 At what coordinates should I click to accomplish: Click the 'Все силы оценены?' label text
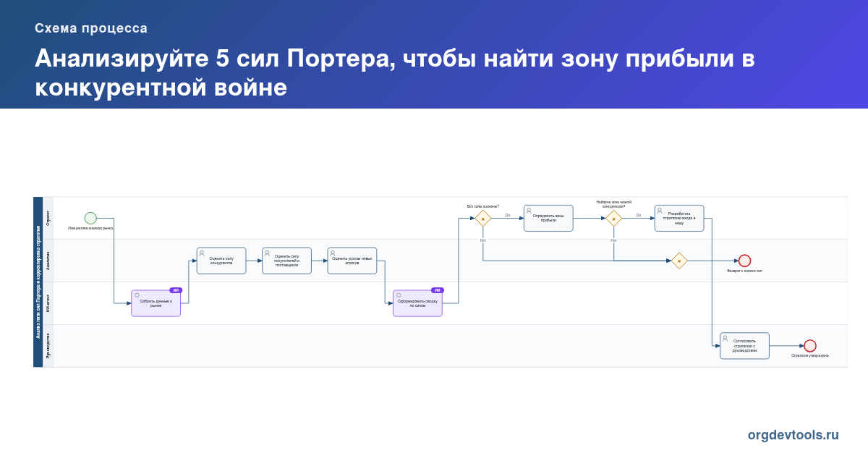click(483, 206)
